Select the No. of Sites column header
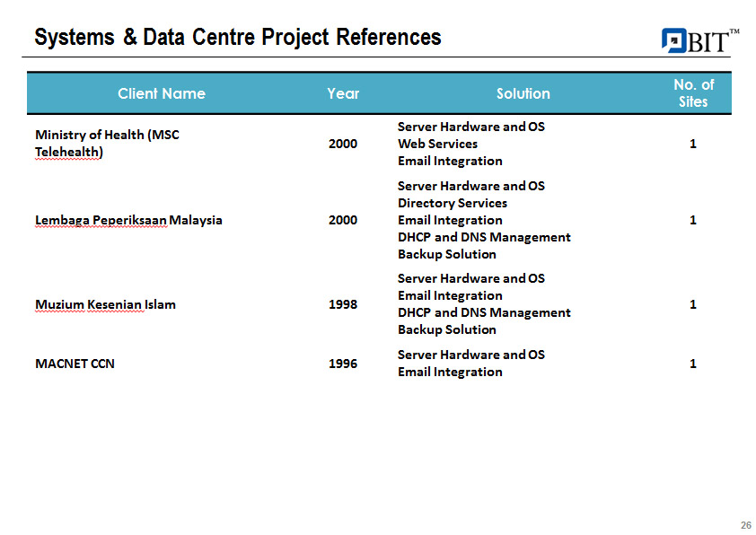Screen dimensions: 756x535 pyautogui.click(x=693, y=93)
